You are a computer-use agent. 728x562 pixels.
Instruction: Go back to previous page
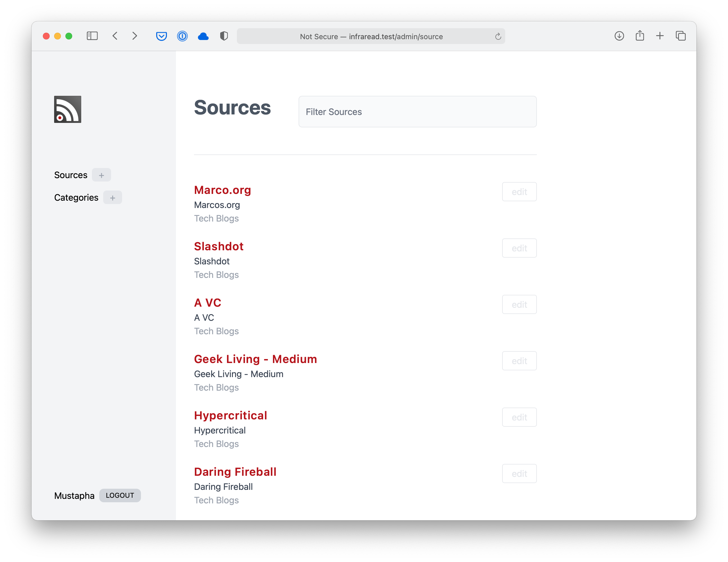click(x=115, y=36)
